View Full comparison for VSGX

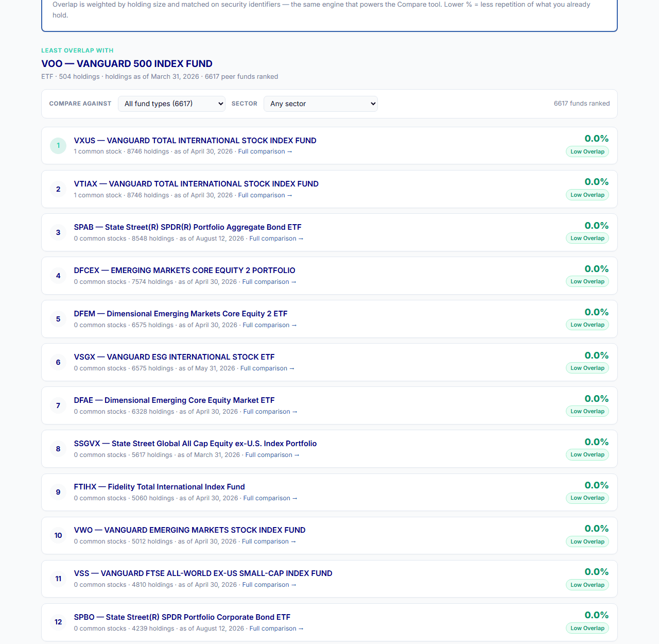tap(267, 368)
